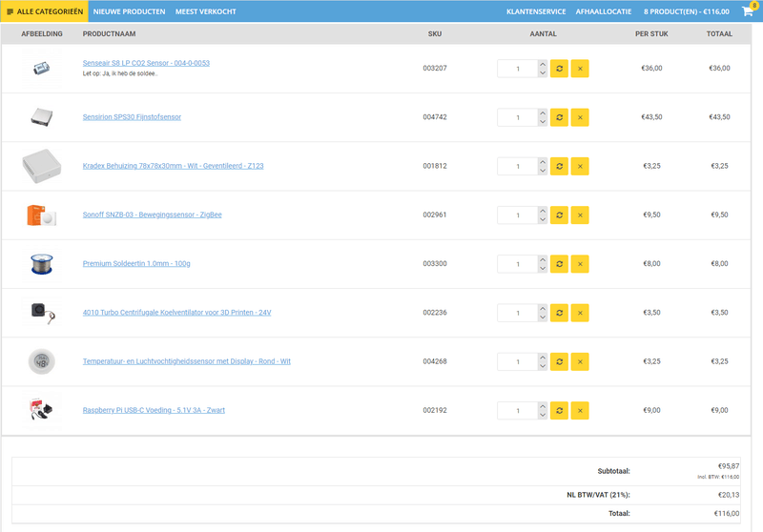Select SKU 003207 text
Image resolution: width=763 pixels, height=532 pixels.
pyautogui.click(x=435, y=68)
